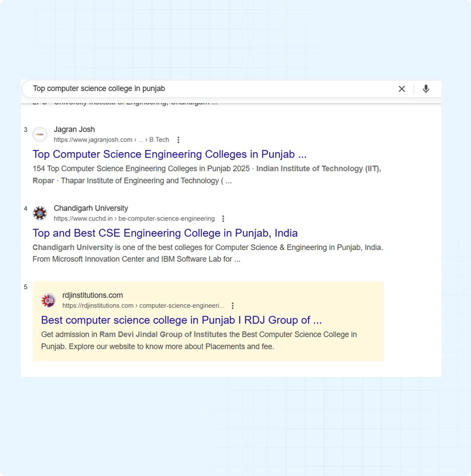Open 'Best computer science college in Punjab' result
Image resolution: width=471 pixels, height=476 pixels.
[x=181, y=320]
